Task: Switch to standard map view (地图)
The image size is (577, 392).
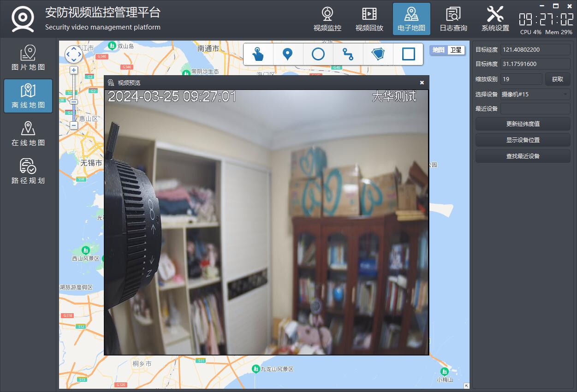Action: [x=439, y=50]
